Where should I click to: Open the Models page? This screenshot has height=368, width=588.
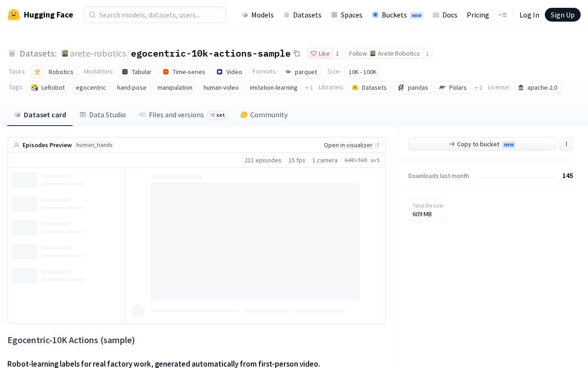click(258, 15)
